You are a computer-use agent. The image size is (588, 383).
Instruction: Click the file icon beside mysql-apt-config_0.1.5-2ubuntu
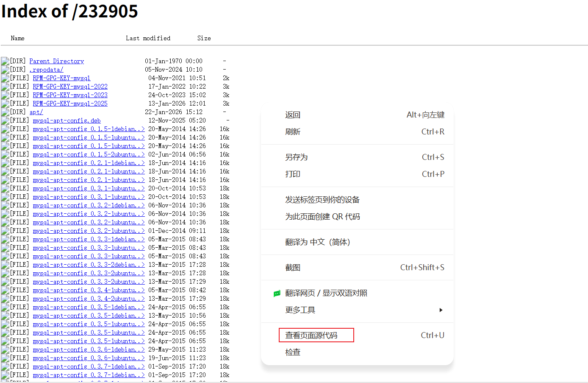[x=5, y=154]
